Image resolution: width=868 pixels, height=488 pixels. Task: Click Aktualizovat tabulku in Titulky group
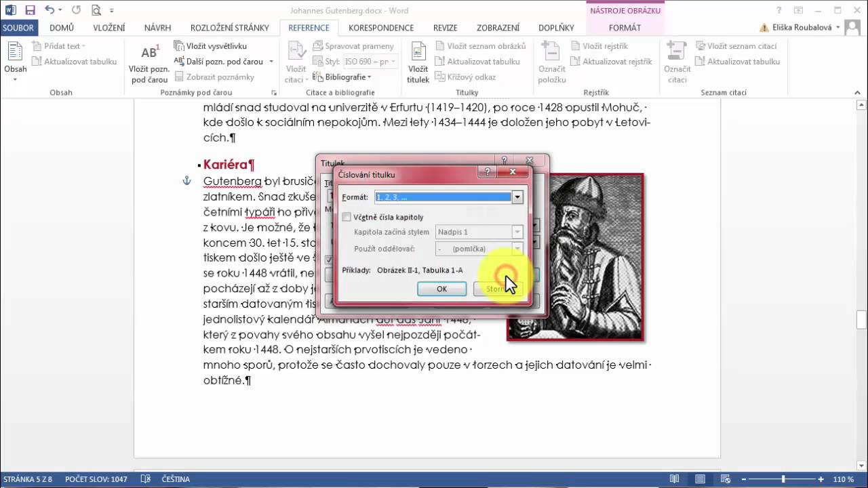pos(477,62)
